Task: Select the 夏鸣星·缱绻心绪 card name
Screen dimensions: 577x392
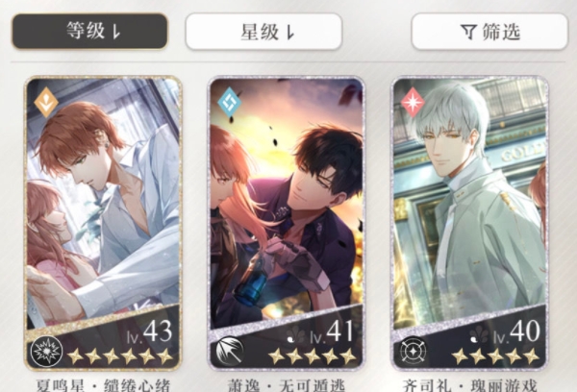Action: click(103, 385)
